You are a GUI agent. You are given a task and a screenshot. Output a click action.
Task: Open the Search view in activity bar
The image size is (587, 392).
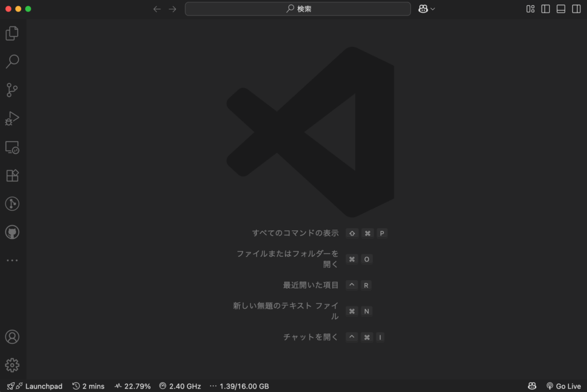12,61
